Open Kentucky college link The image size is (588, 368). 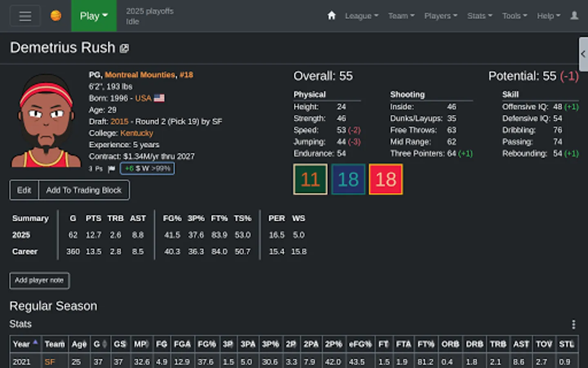pyautogui.click(x=137, y=133)
